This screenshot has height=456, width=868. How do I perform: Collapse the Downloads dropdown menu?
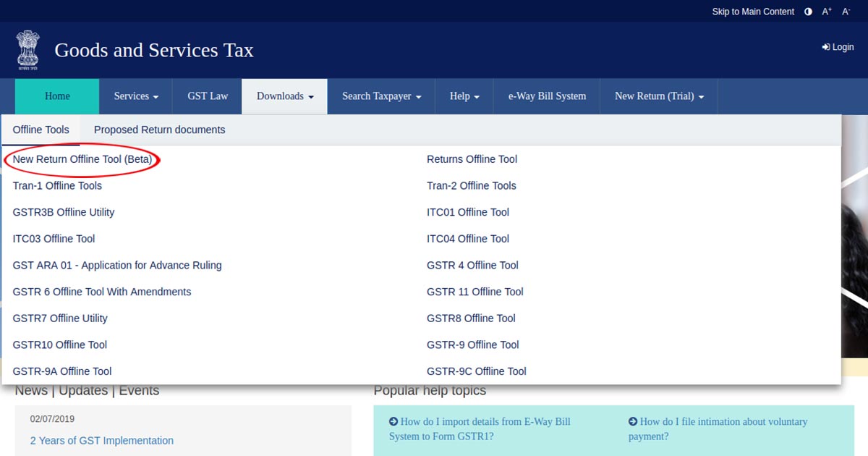click(285, 96)
